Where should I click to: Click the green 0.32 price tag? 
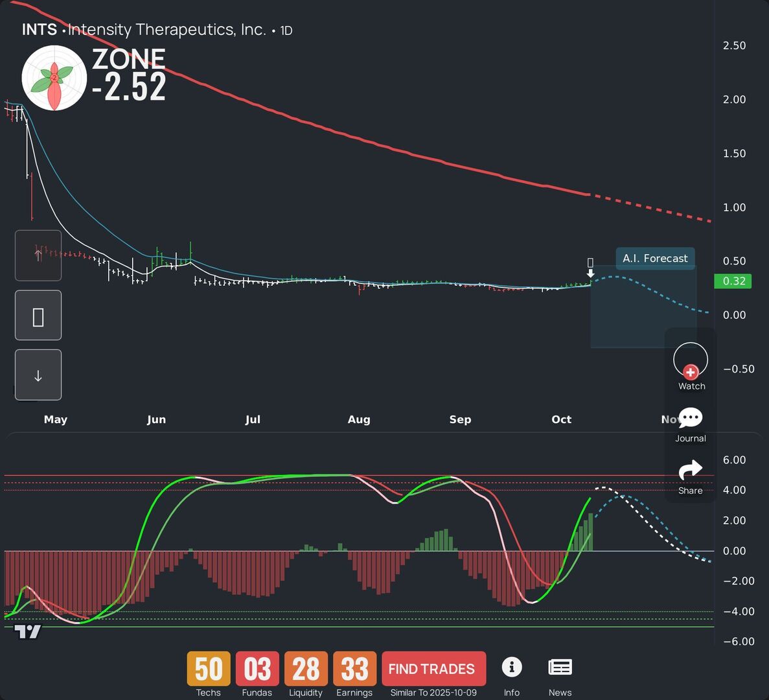(733, 281)
